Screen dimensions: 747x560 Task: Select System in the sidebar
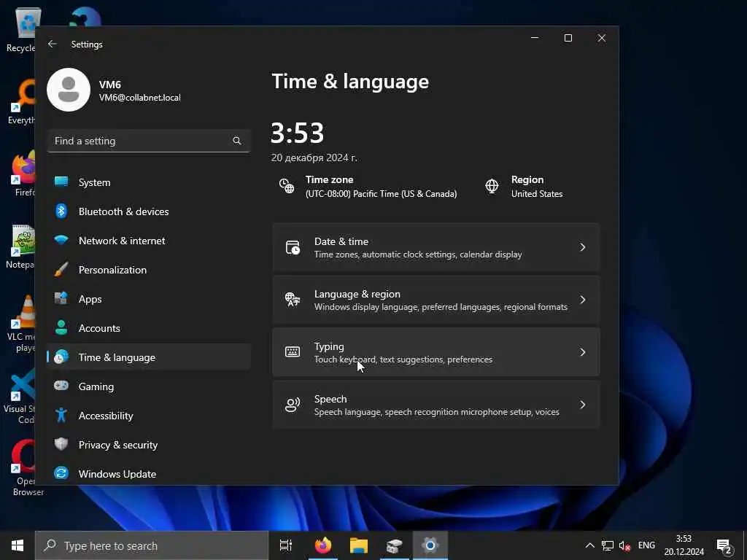[149, 182]
